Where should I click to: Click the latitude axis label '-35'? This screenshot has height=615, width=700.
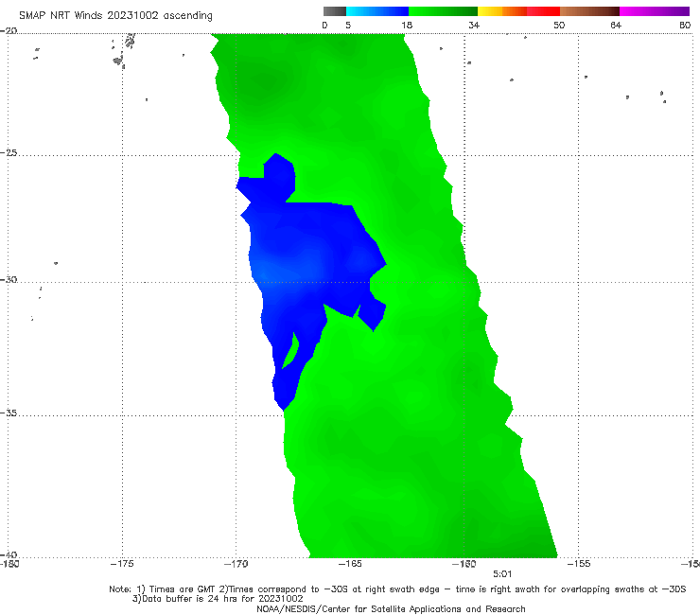point(9,413)
